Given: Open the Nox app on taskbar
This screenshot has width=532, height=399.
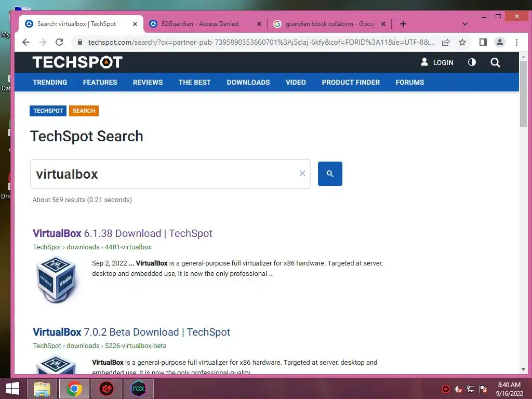Looking at the screenshot, I should [x=138, y=389].
